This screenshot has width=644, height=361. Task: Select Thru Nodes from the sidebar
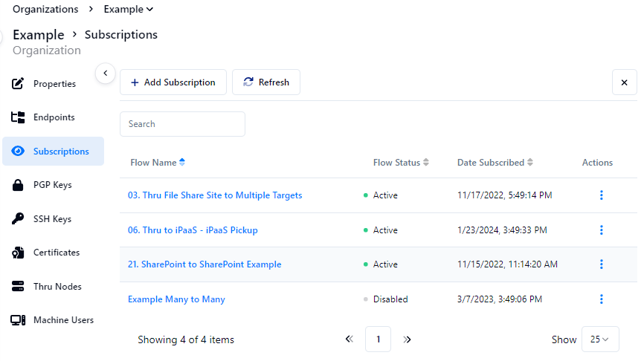[x=57, y=287]
